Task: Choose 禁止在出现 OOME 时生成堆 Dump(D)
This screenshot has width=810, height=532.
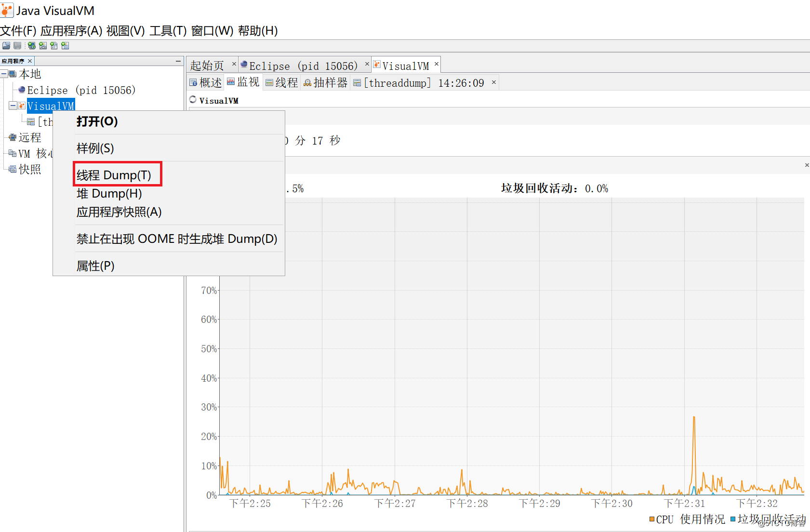Action: (x=169, y=239)
